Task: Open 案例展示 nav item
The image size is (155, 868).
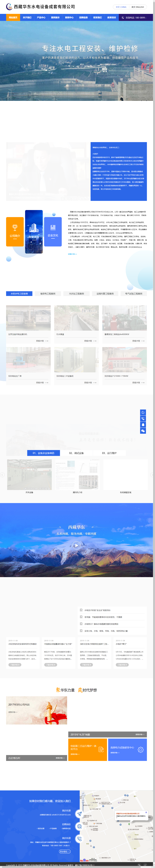Action: coord(55,18)
